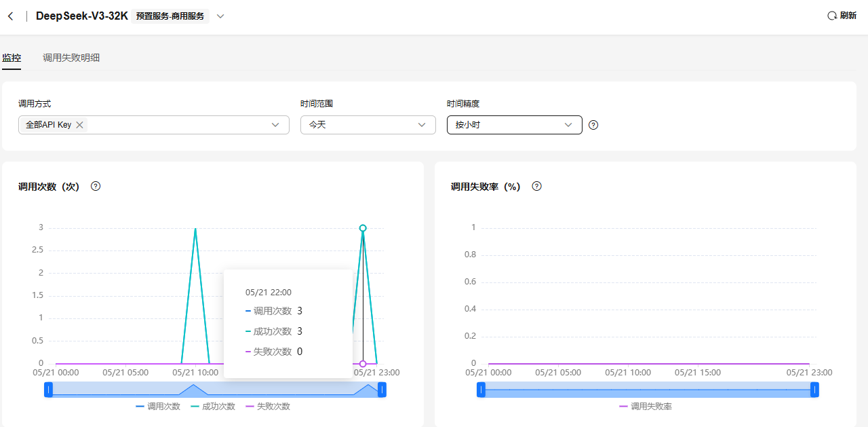Click left handle of call-count zoom slider
This screenshot has height=427, width=868.
pyautogui.click(x=48, y=390)
